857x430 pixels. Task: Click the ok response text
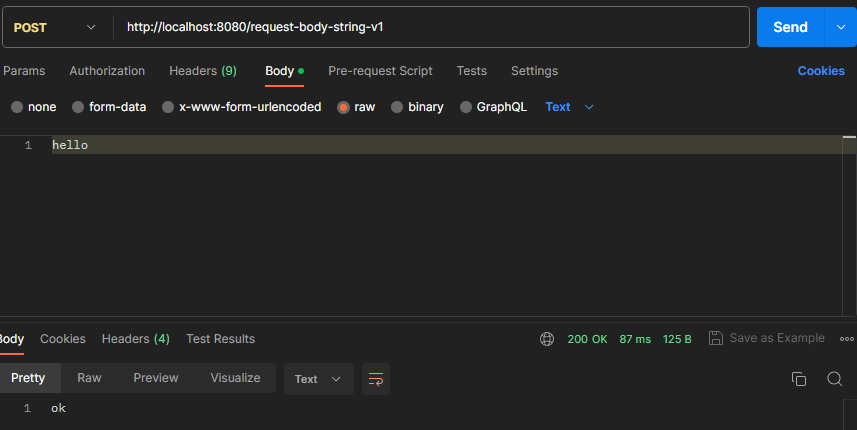point(58,408)
